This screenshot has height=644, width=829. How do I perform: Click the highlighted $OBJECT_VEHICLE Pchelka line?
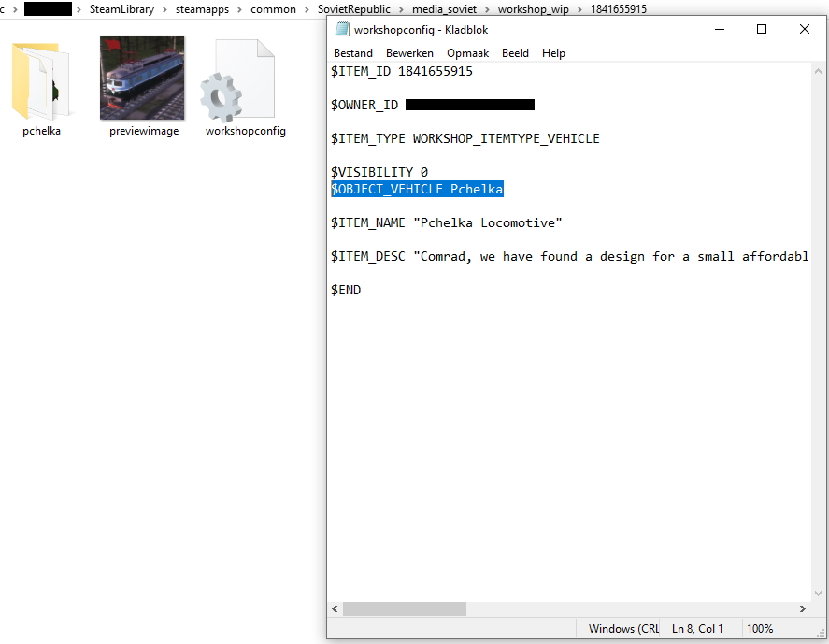click(417, 190)
